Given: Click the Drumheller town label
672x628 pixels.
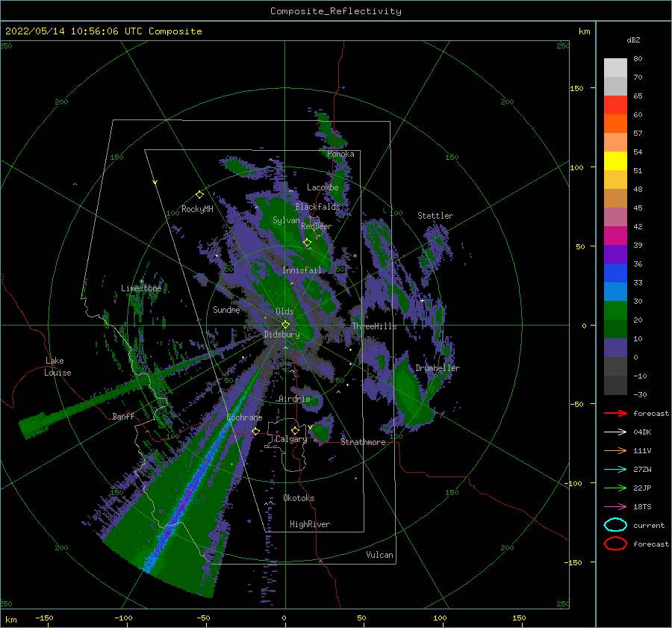Looking at the screenshot, I should (438, 368).
